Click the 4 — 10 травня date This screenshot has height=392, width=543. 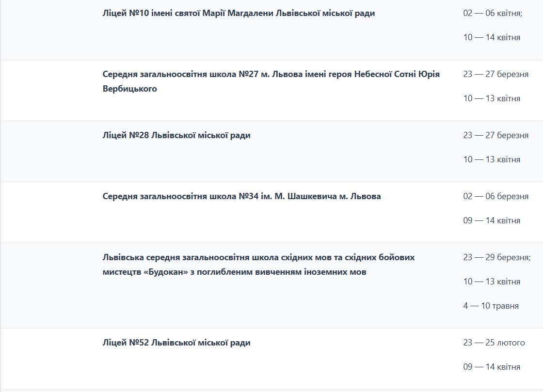pyautogui.click(x=491, y=306)
